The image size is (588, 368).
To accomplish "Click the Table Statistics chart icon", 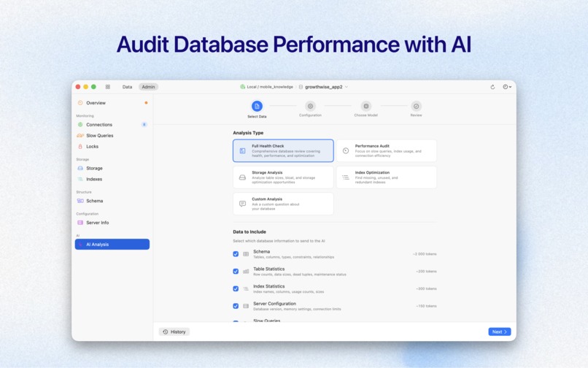I will click(246, 272).
